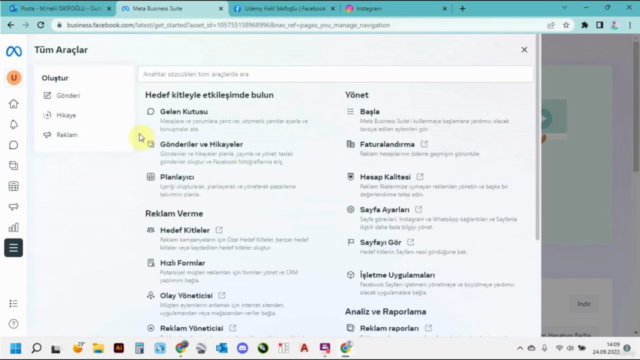Open Notifications bell in sidebar
Viewport: 640px width, 360px height.
click(x=13, y=124)
